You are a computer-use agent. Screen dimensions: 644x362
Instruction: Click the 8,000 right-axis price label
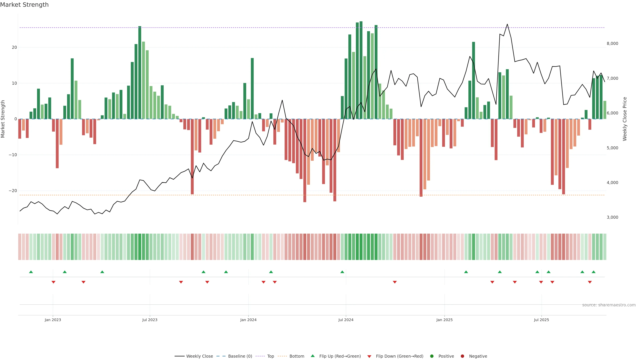pos(612,43)
